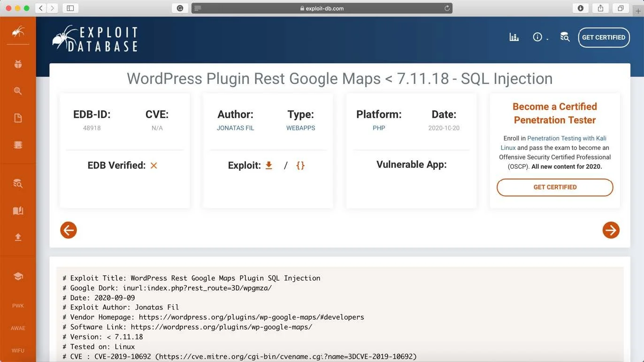Open the SearchSploit Manual book icon

(x=18, y=211)
